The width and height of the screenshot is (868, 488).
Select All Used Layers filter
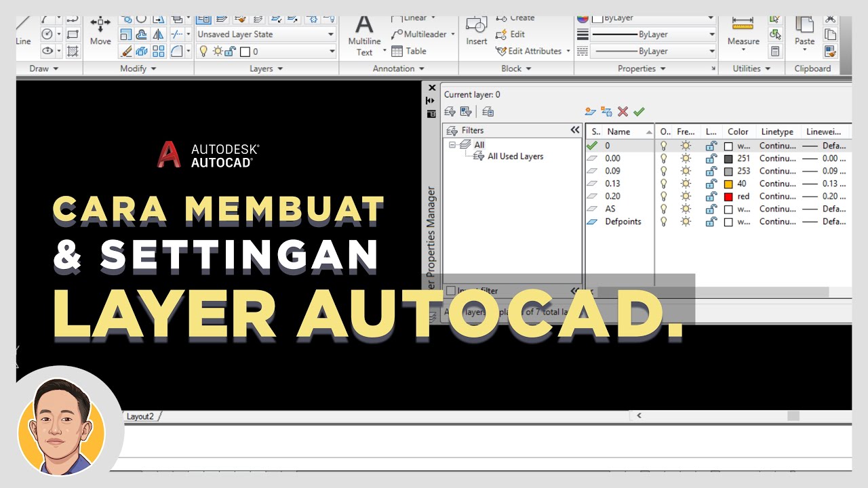[x=515, y=156]
